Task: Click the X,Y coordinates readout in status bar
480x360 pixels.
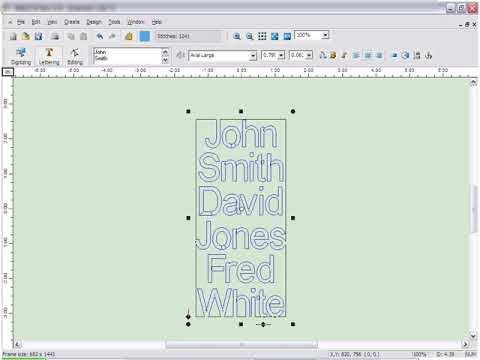Action: click(x=354, y=354)
